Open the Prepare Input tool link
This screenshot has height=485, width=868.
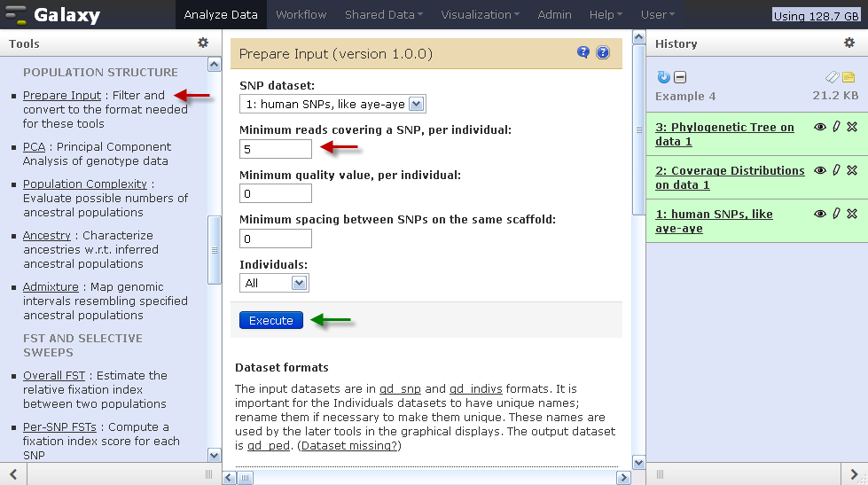[x=62, y=95]
